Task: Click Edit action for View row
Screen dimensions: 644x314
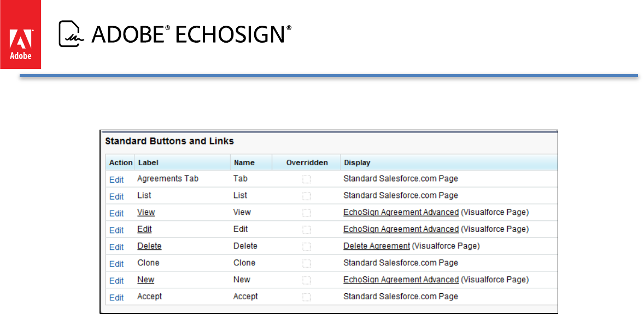Action: (x=116, y=213)
